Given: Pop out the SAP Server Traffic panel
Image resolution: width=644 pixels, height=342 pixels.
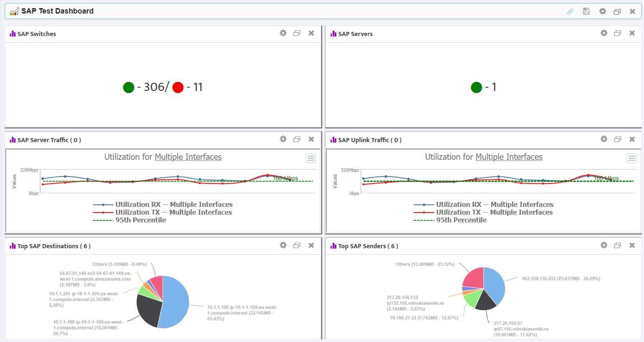Looking at the screenshot, I should point(297,139).
